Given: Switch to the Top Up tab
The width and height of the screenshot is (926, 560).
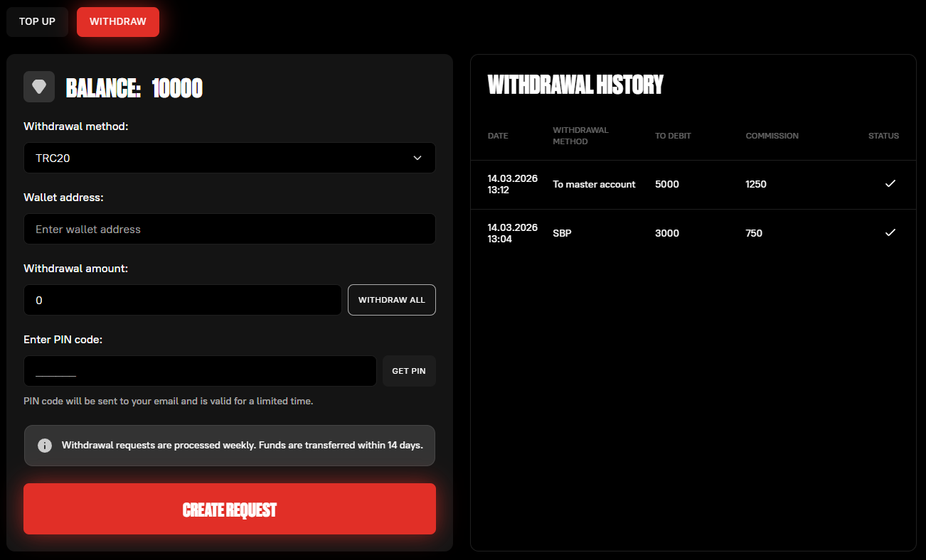Looking at the screenshot, I should 37,21.
